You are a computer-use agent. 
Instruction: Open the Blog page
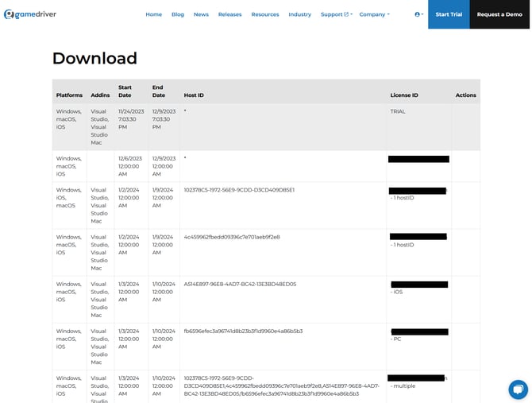178,14
